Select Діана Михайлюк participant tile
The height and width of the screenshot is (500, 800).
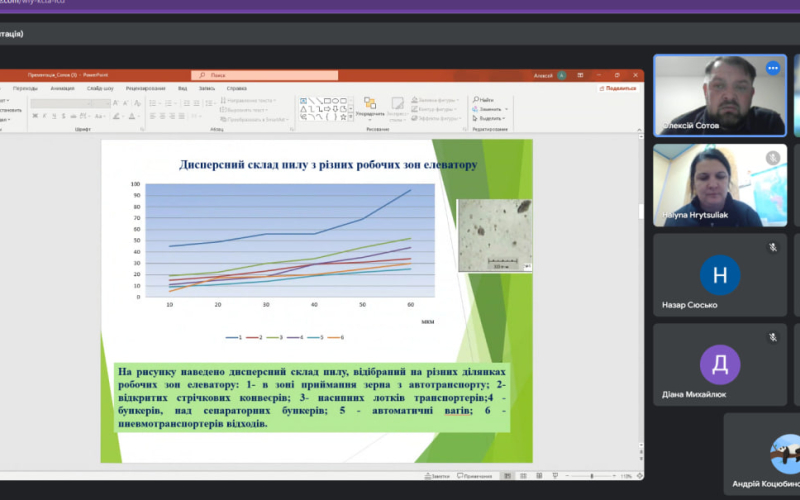[x=720, y=365]
